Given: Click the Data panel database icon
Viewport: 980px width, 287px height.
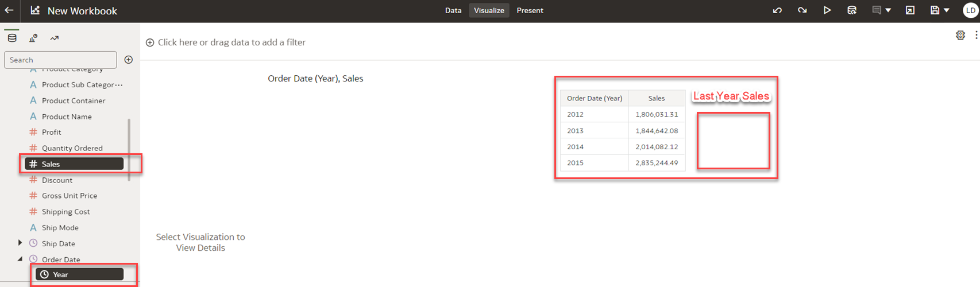Looking at the screenshot, I should (x=12, y=38).
